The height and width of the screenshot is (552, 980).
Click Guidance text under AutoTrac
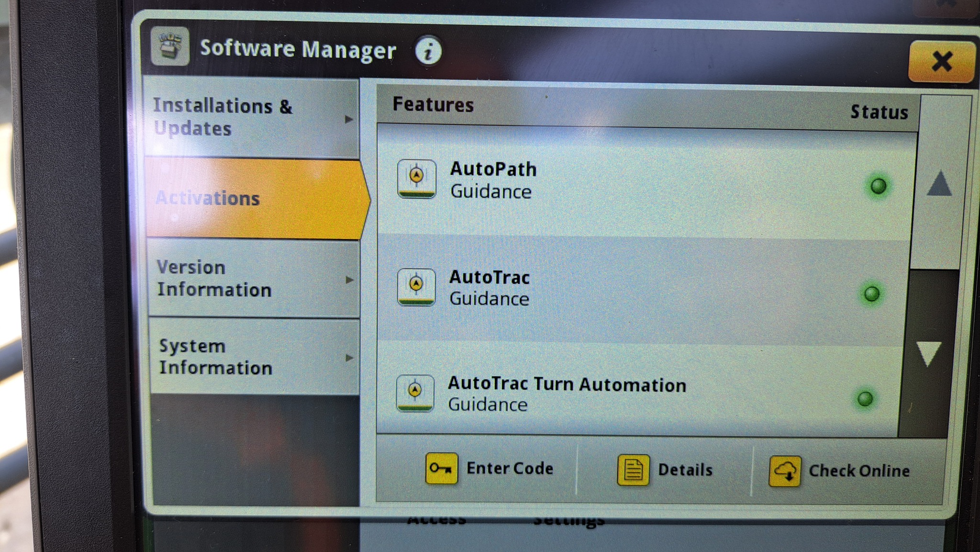point(489,299)
